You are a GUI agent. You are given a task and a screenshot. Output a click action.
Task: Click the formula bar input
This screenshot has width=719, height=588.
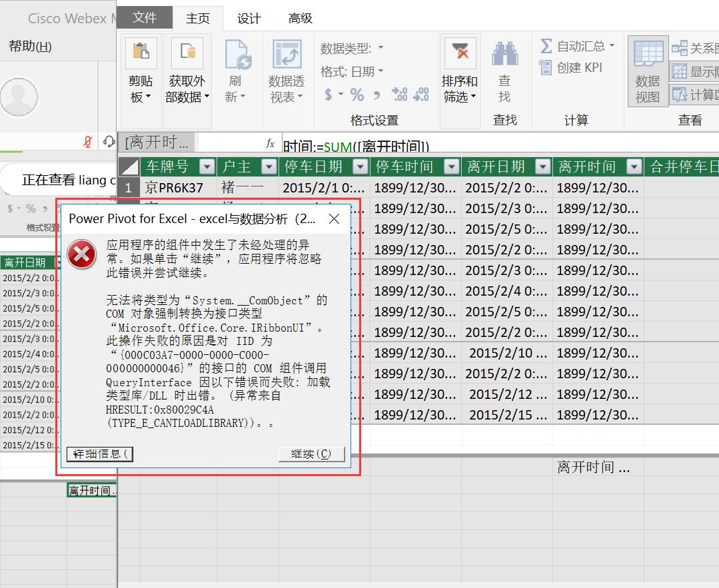[500, 143]
